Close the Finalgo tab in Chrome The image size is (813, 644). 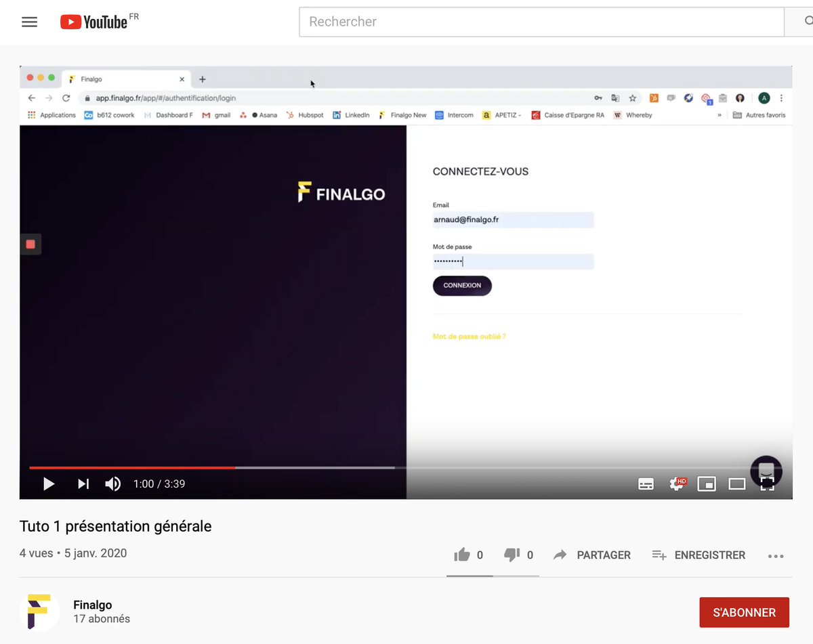tap(182, 79)
